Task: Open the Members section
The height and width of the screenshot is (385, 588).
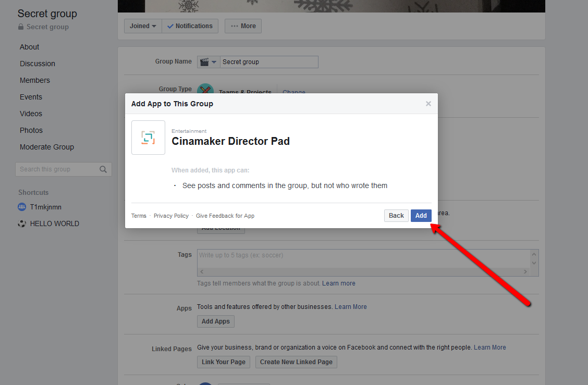Action: tap(35, 80)
